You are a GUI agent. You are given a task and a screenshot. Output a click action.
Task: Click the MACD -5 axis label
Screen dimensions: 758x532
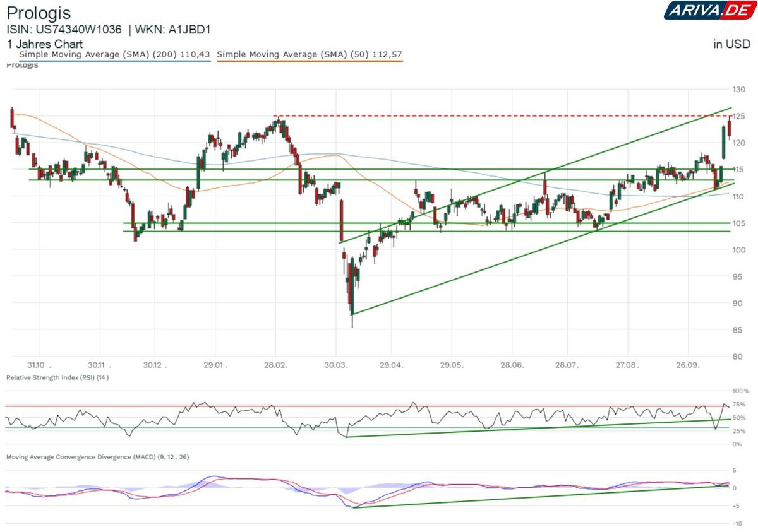tap(736, 506)
